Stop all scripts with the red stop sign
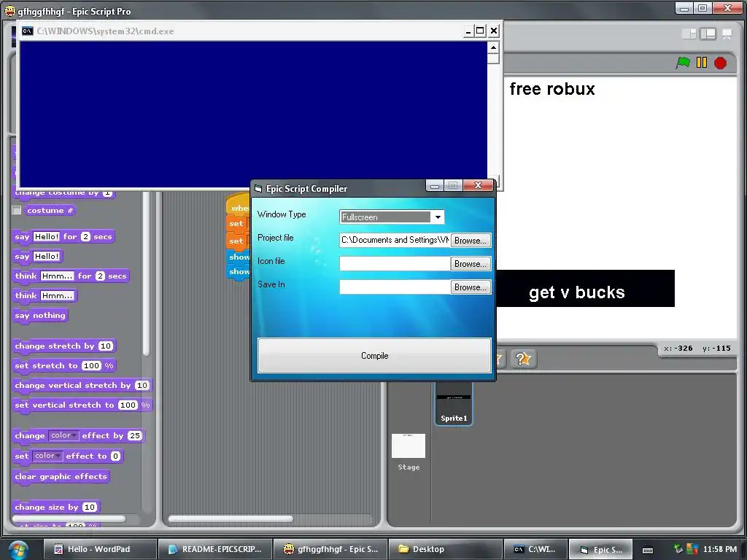Viewport: 747px width, 560px height. point(720,63)
